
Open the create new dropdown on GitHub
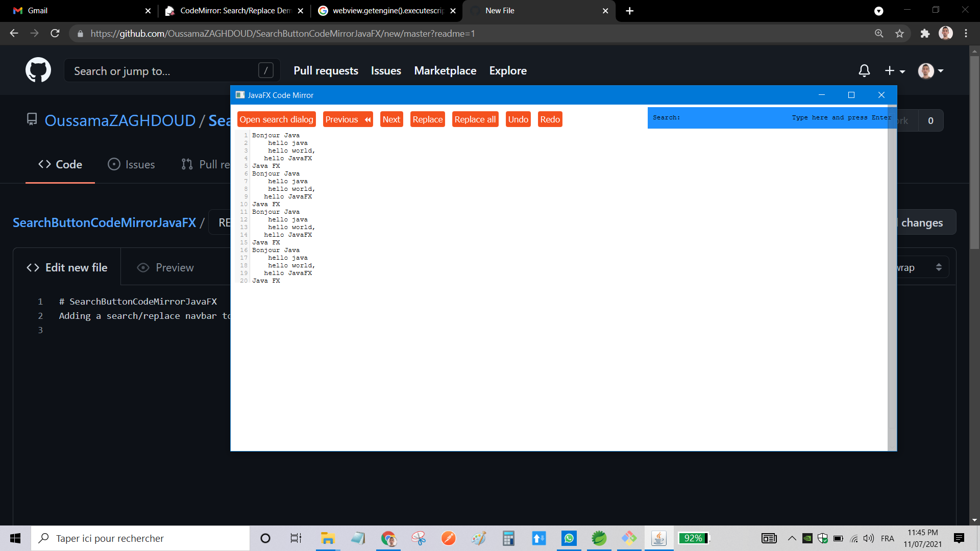(x=894, y=71)
